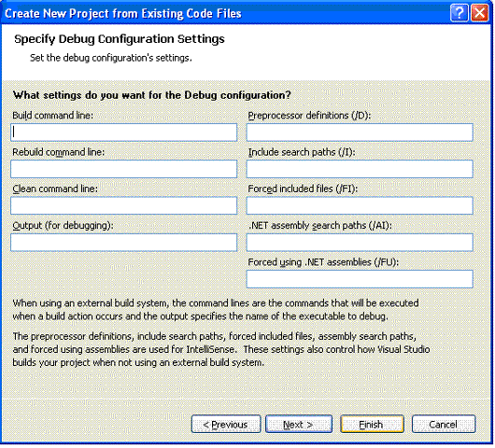This screenshot has width=495, height=448.
Task: Click the 'Preprocessor definitions (/D):' label
Action: point(309,116)
